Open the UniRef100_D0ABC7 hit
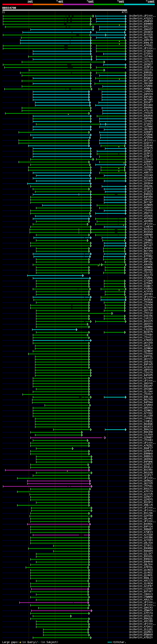The image size is (157, 644). coord(141,286)
